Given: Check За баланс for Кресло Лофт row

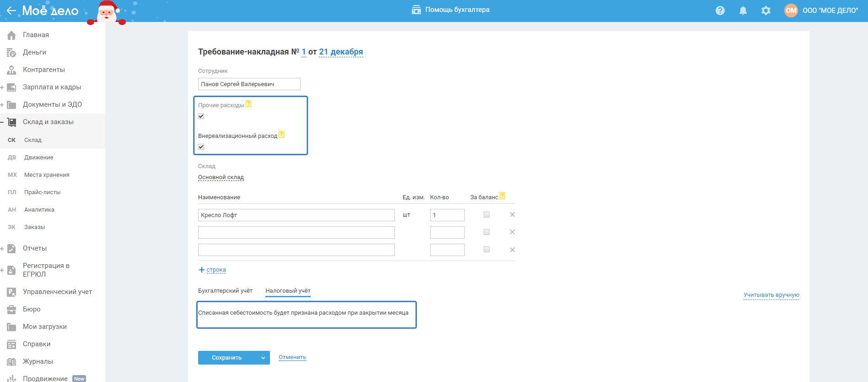Looking at the screenshot, I should tap(486, 215).
